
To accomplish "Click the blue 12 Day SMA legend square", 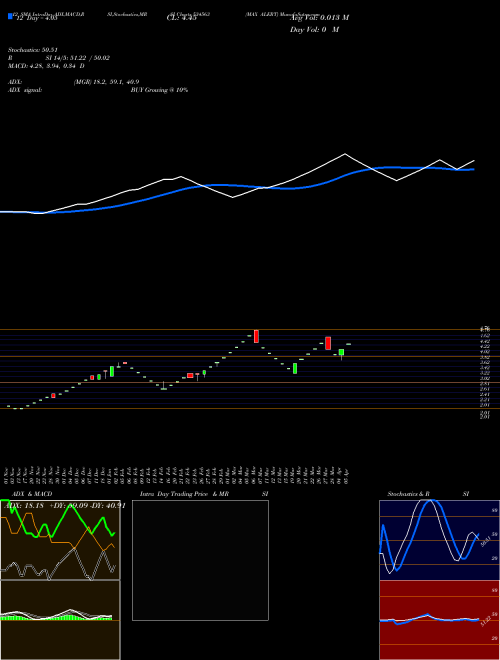I will [x=10, y=17].
